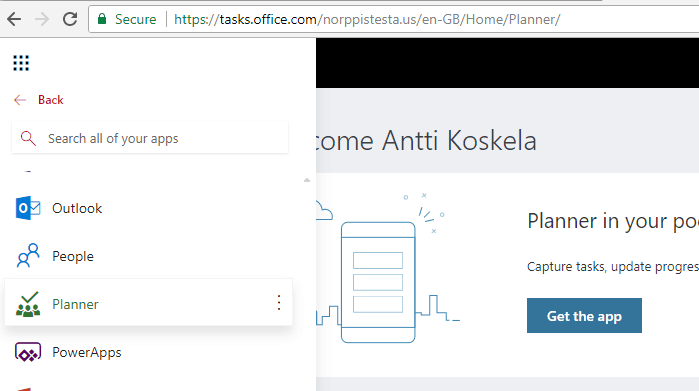Viewport: 699px width, 391px height.
Task: Select PowerApps label in the apps list
Action: [86, 352]
